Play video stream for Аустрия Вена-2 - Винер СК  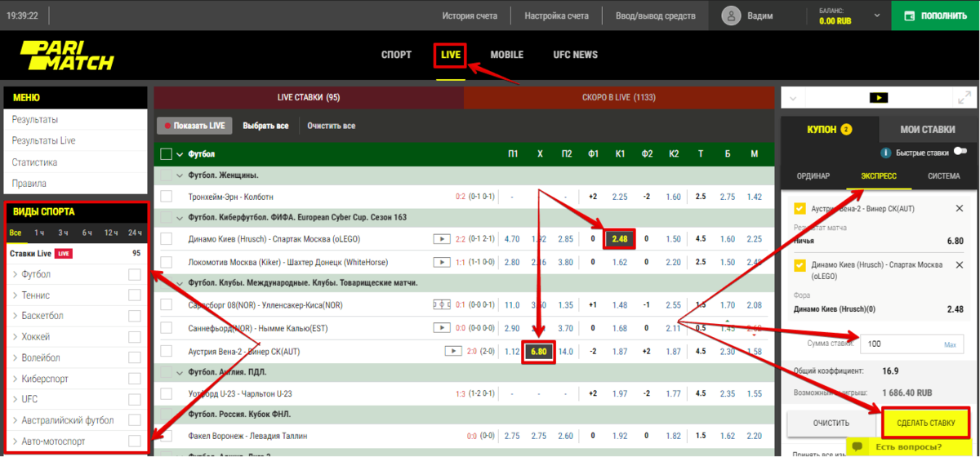pyautogui.click(x=452, y=351)
